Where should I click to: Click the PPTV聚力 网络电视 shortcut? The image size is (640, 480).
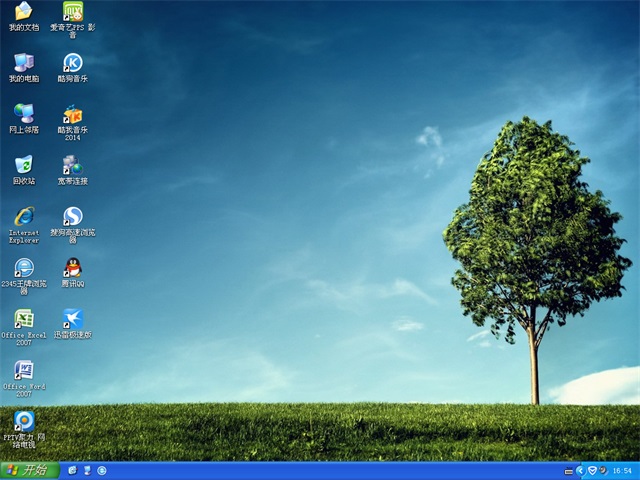tap(23, 421)
